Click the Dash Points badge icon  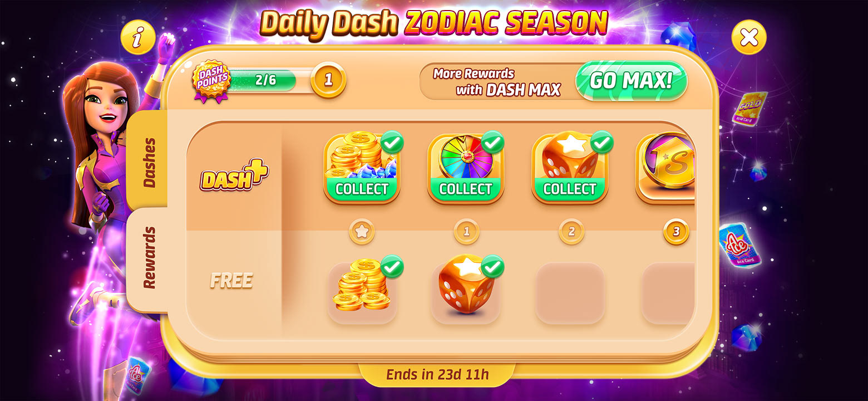click(x=211, y=81)
